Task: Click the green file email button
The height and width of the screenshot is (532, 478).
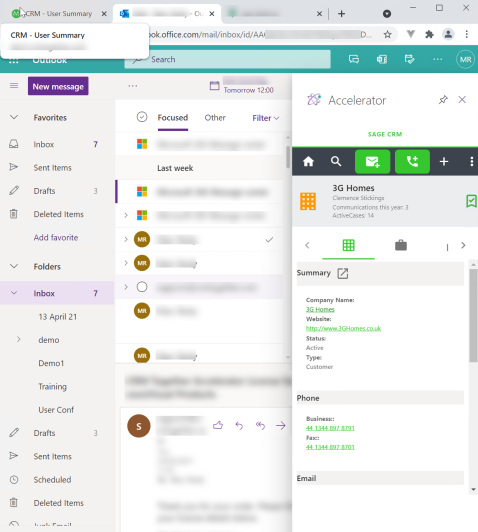Action: (372, 162)
